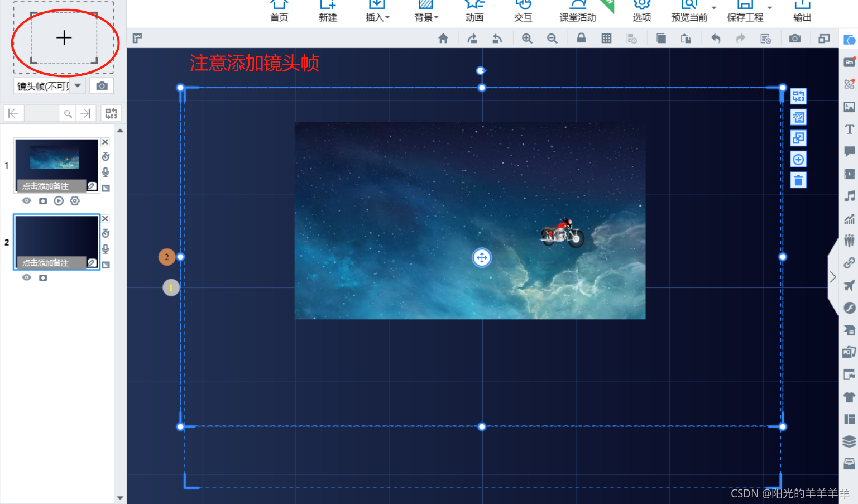Open the 课堂活动 classroom activity menu
This screenshot has width=858, height=504.
578,11
